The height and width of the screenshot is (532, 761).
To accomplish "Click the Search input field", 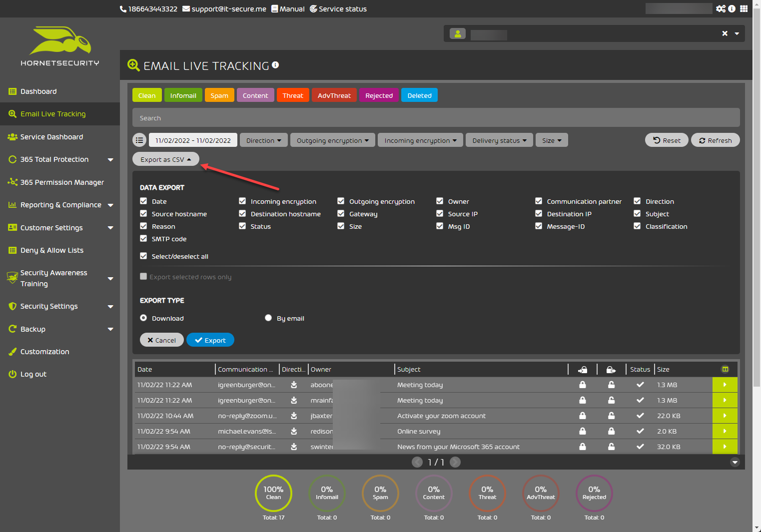I will [x=436, y=118].
